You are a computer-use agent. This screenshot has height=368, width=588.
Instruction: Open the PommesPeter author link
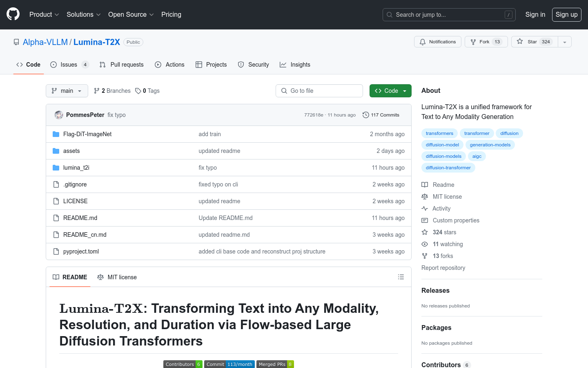[85, 115]
